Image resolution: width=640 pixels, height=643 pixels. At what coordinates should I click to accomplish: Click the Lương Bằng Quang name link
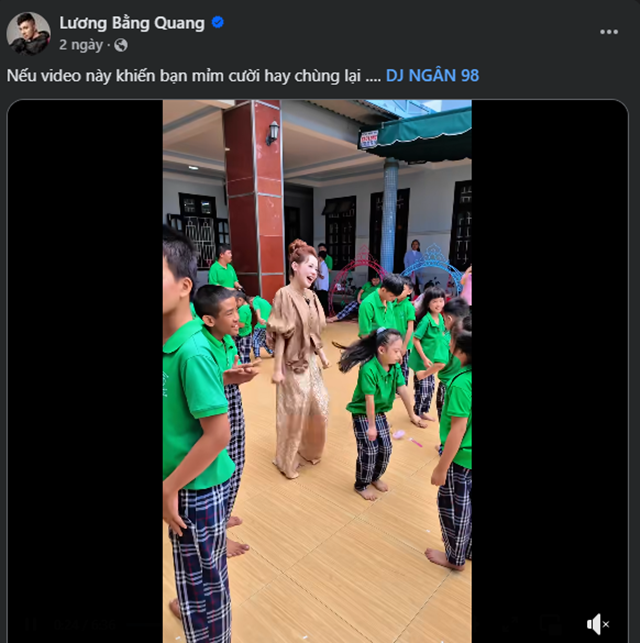(x=132, y=23)
